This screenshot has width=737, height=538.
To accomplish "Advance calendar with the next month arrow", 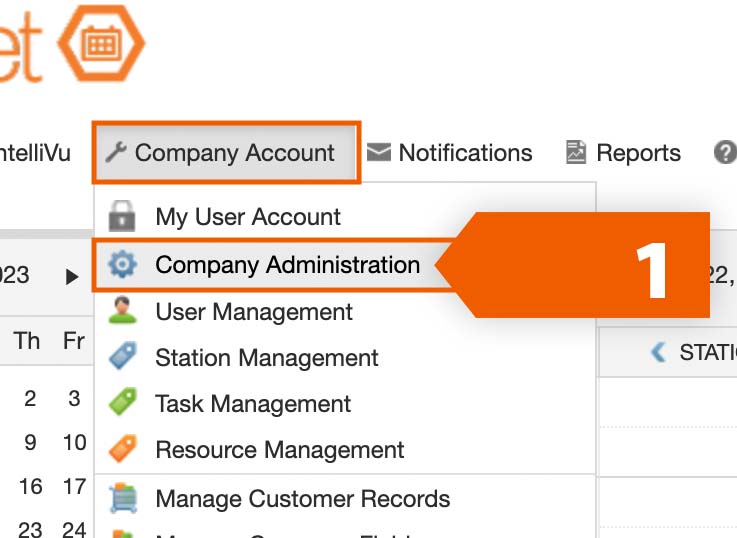I will coord(72,277).
